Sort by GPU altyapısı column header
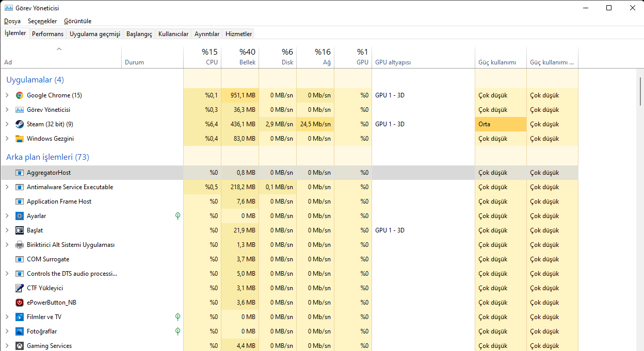Screen dimensions: 644x351 coord(423,58)
